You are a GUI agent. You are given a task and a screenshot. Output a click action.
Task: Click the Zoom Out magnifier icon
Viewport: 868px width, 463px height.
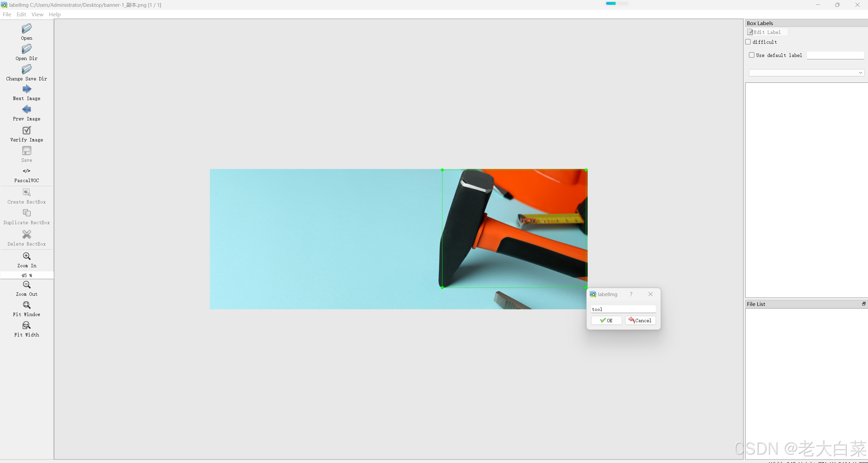pyautogui.click(x=26, y=285)
